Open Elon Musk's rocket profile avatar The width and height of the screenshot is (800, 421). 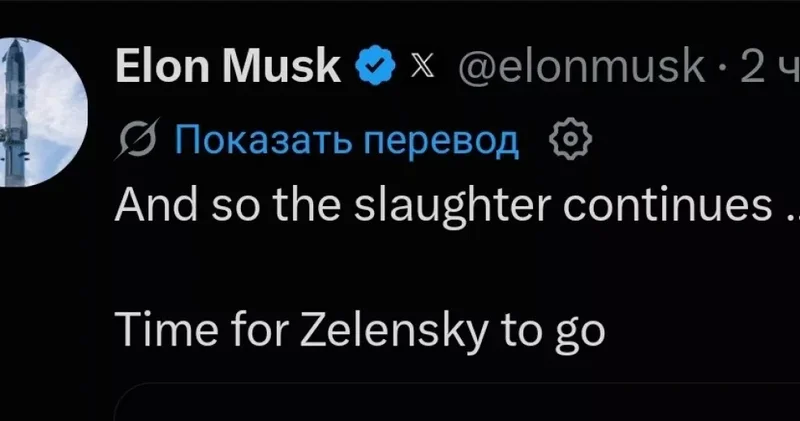[40, 112]
